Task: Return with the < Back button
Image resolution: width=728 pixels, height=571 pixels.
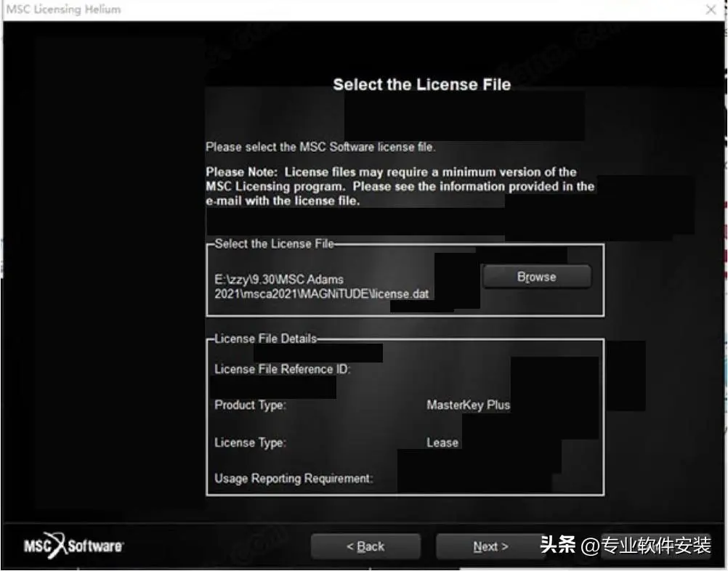Action: point(365,546)
